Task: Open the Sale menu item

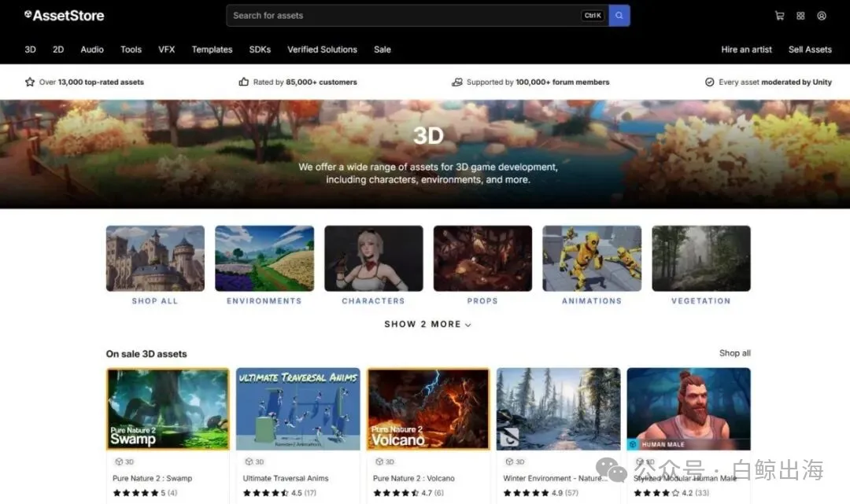Action: coord(382,50)
